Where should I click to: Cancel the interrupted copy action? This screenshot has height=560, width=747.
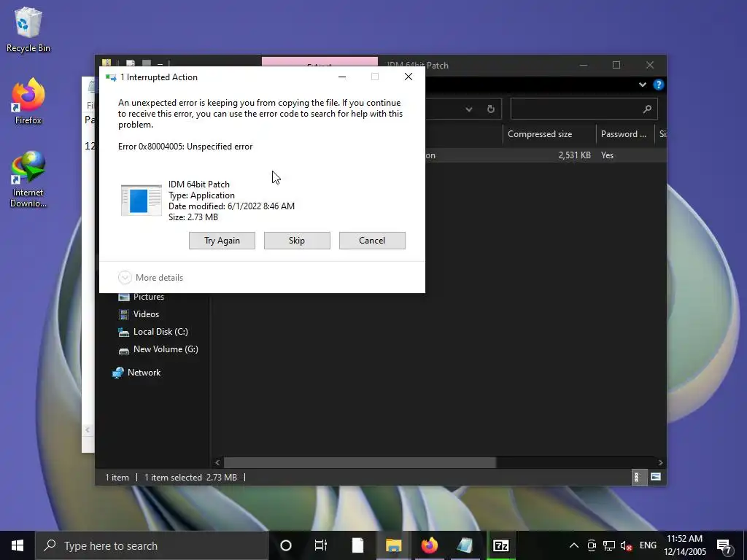(x=372, y=241)
